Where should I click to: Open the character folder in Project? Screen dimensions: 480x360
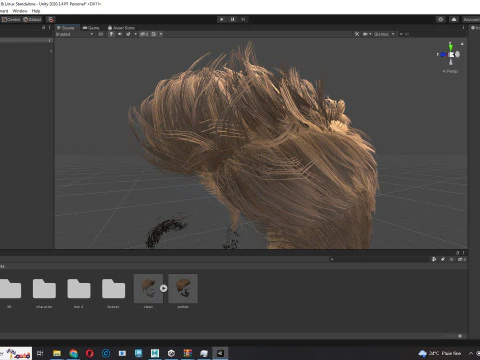(x=44, y=289)
